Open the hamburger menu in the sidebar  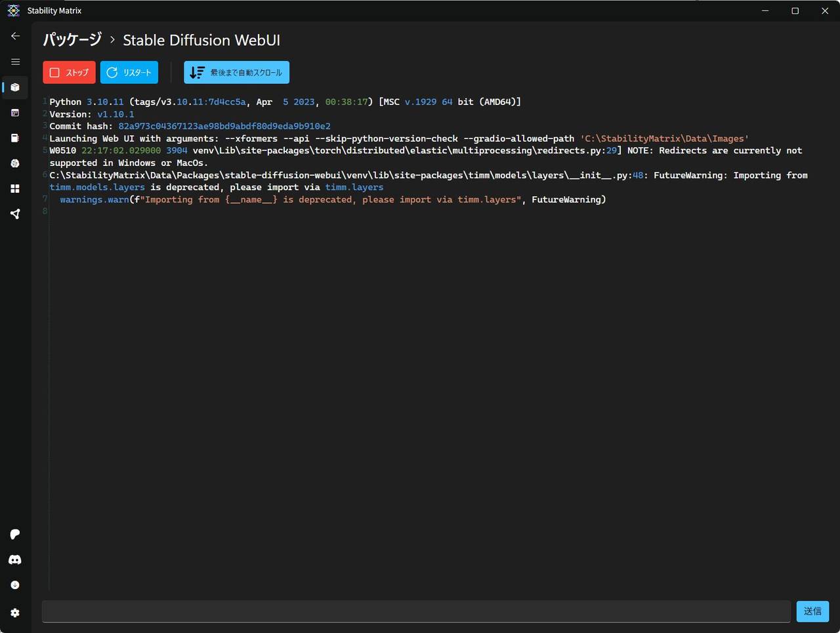15,62
